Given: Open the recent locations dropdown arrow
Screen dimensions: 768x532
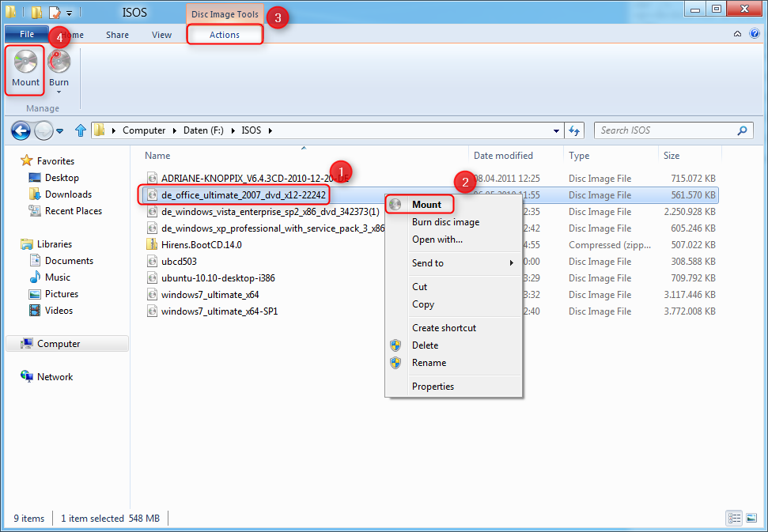Looking at the screenshot, I should point(60,130).
